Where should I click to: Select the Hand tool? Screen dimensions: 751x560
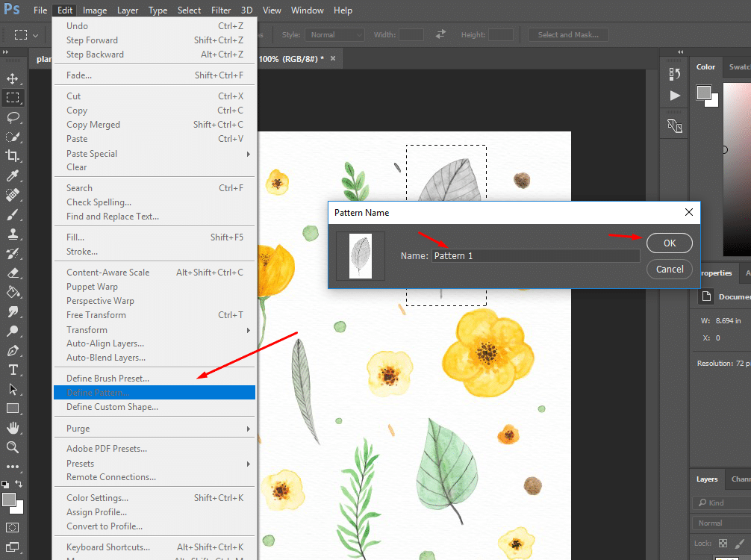13,428
